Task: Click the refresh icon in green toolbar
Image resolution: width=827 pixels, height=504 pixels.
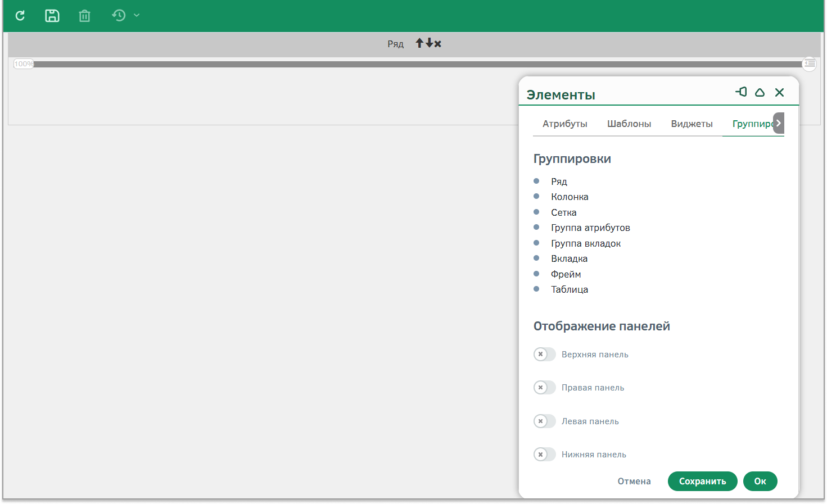Action: [x=20, y=16]
